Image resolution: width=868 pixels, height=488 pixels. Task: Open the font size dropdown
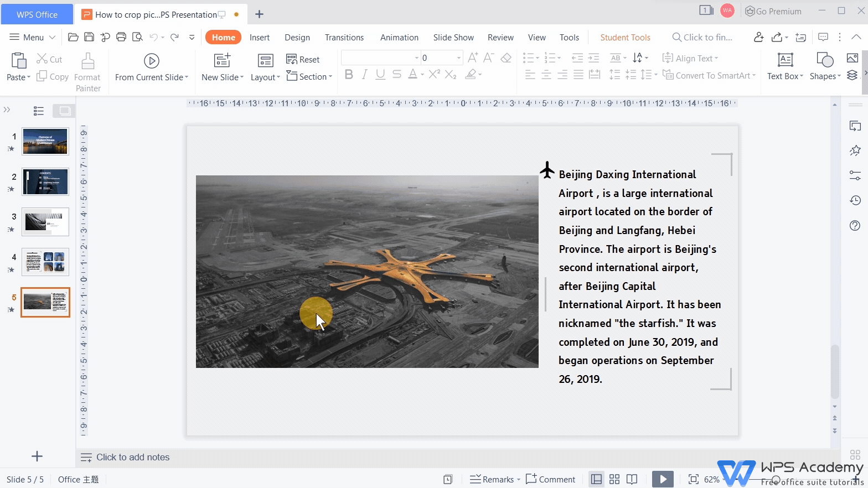coord(458,58)
